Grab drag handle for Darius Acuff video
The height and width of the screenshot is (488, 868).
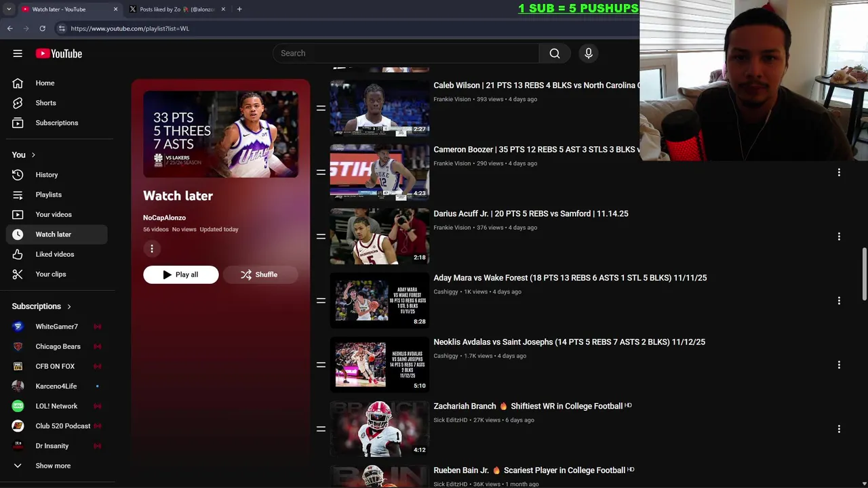coord(321,237)
